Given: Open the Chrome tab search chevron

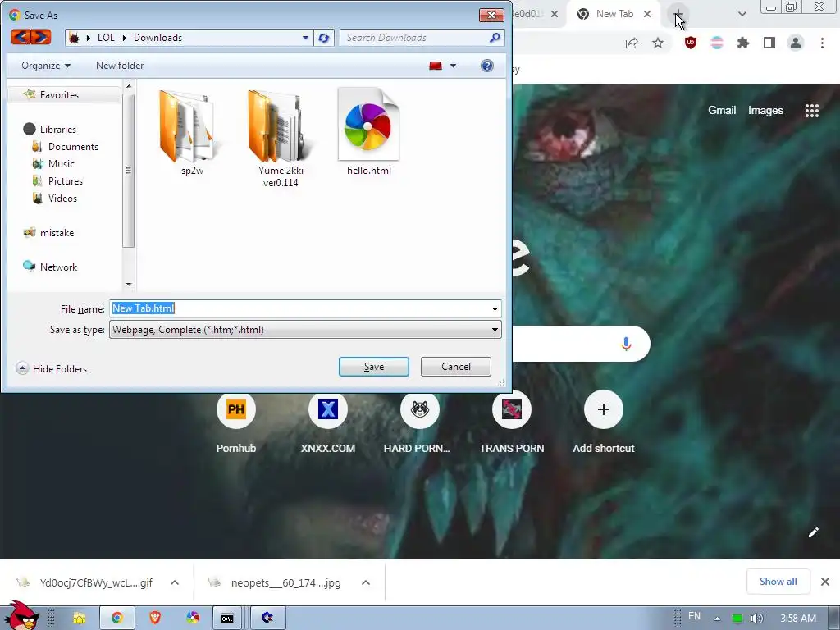Looking at the screenshot, I should pos(742,14).
